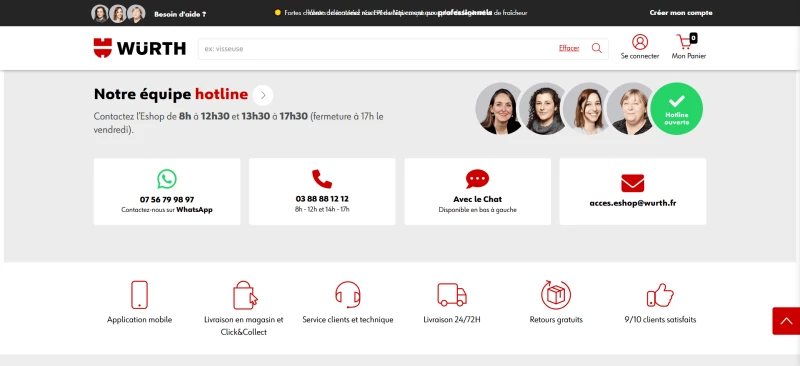Image resolution: width=800 pixels, height=366 pixels.
Task: Click the free returns box icon
Action: pos(556,295)
